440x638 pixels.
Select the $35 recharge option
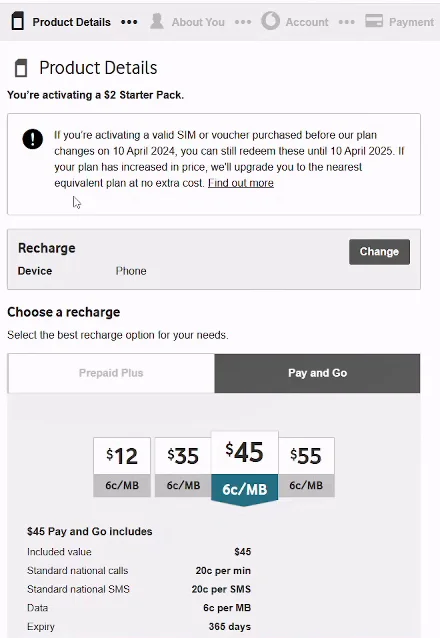coord(183,467)
